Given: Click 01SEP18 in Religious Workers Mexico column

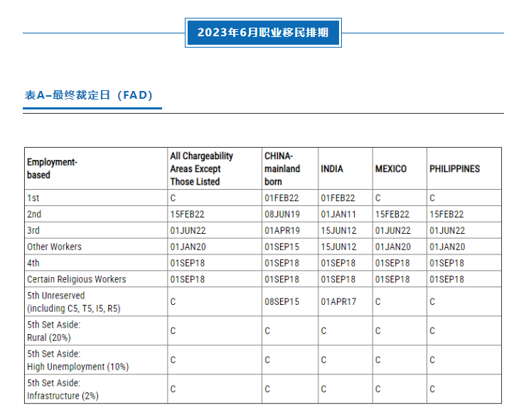Looking at the screenshot, I should point(392,279).
